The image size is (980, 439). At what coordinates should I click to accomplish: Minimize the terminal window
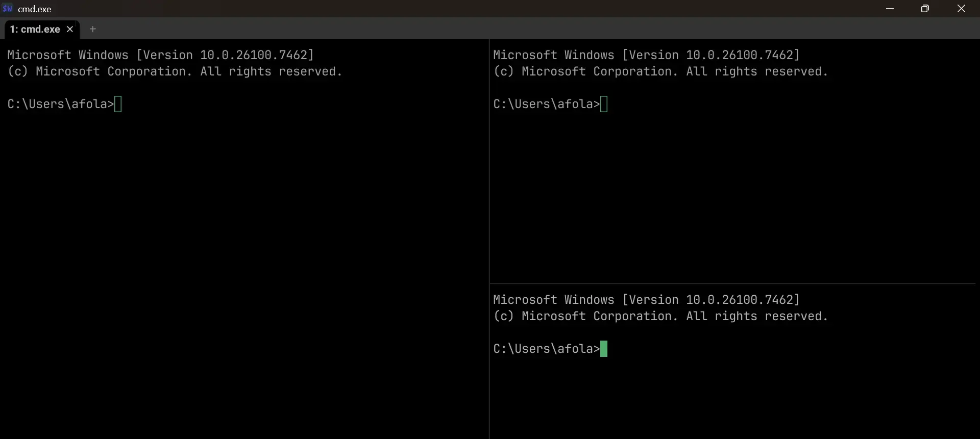click(x=890, y=9)
